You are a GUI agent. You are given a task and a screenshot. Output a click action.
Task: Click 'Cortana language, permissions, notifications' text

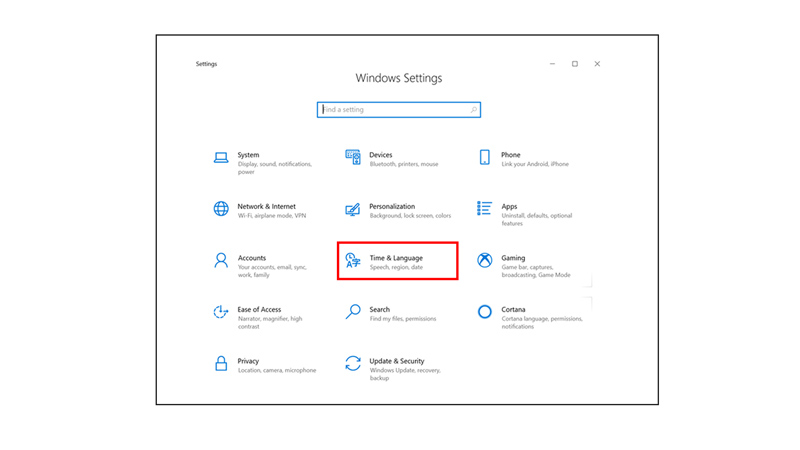click(x=541, y=322)
